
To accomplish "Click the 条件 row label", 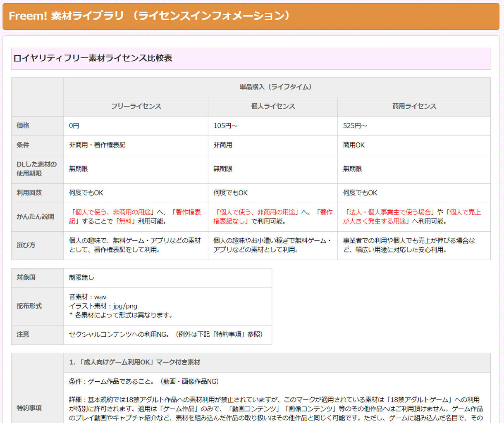I will 37,145.
